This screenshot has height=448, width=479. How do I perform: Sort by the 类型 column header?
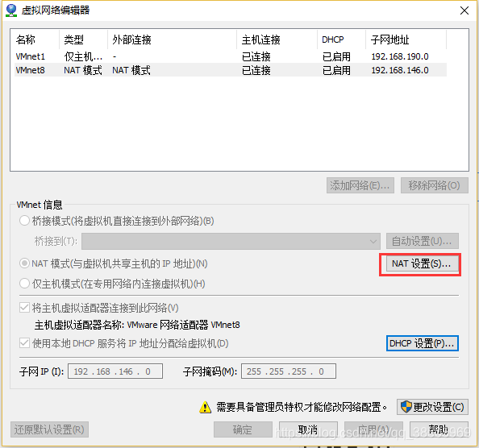[83, 39]
